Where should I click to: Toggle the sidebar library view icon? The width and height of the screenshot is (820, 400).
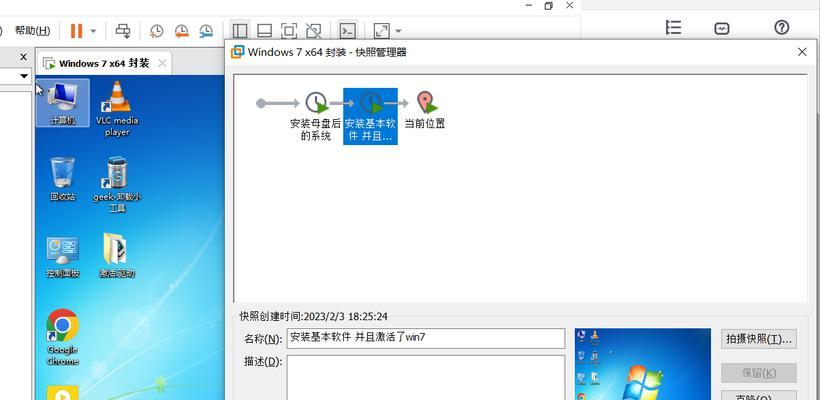click(240, 31)
